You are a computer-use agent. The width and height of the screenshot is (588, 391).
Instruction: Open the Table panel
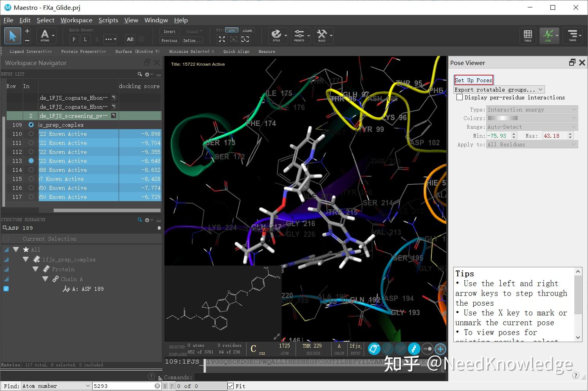pos(528,36)
